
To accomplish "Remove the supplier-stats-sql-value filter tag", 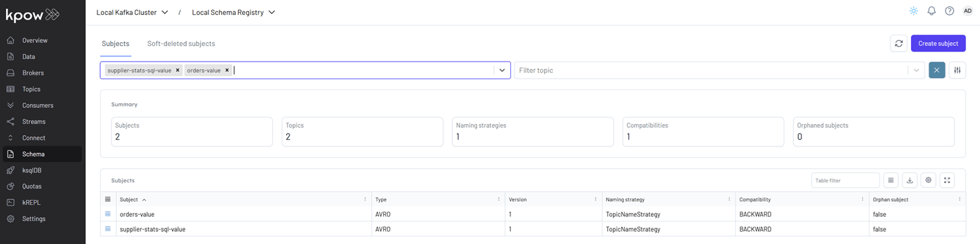I will click(177, 70).
